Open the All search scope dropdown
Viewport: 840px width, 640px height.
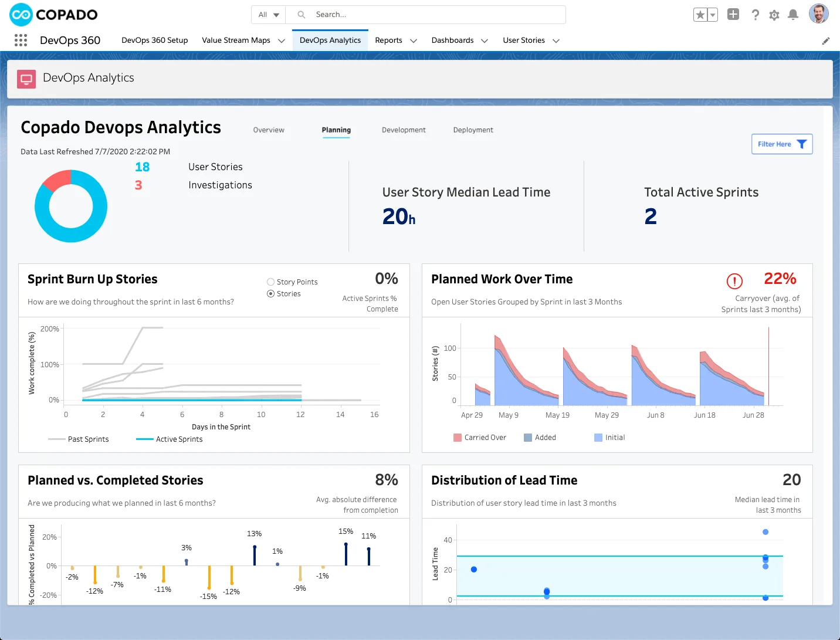coord(269,15)
